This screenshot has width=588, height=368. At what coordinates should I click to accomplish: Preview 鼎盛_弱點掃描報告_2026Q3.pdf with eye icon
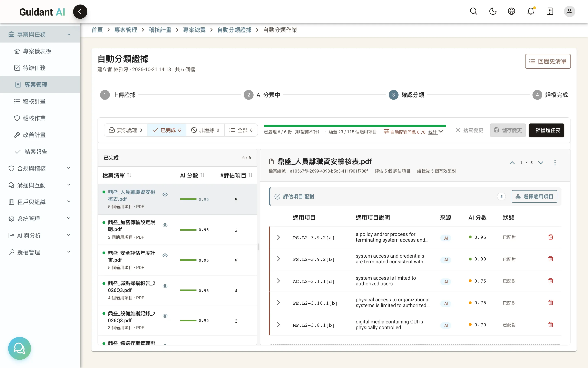coord(165,286)
